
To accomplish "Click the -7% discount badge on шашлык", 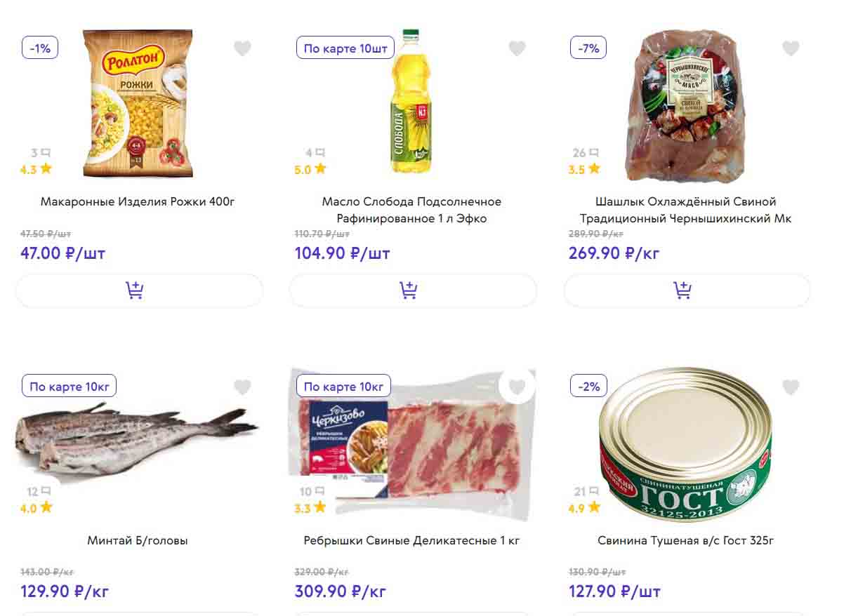I will (x=588, y=48).
